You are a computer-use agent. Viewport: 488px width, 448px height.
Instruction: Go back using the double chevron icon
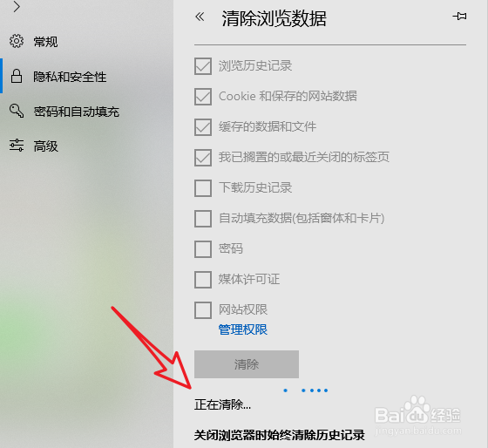(200, 17)
